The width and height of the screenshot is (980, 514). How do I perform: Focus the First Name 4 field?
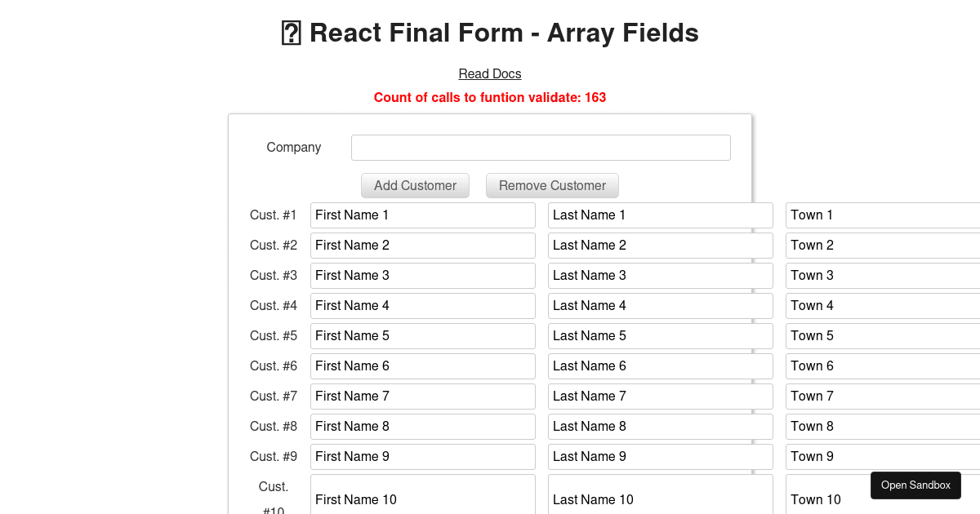[x=423, y=306]
